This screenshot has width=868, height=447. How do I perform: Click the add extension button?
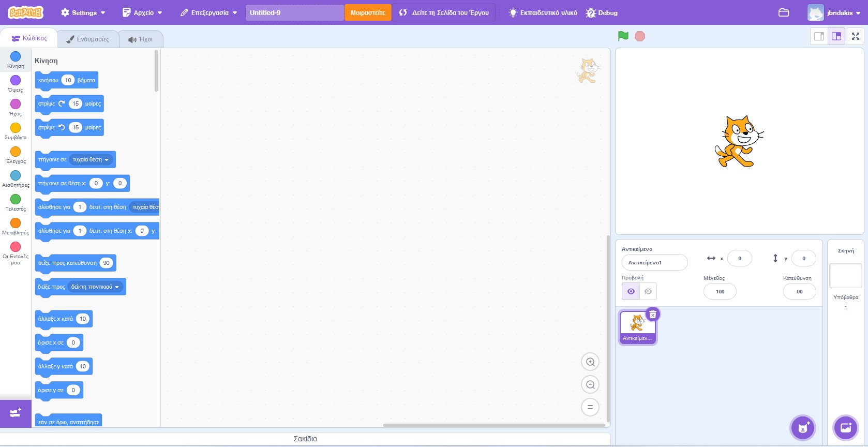click(16, 413)
